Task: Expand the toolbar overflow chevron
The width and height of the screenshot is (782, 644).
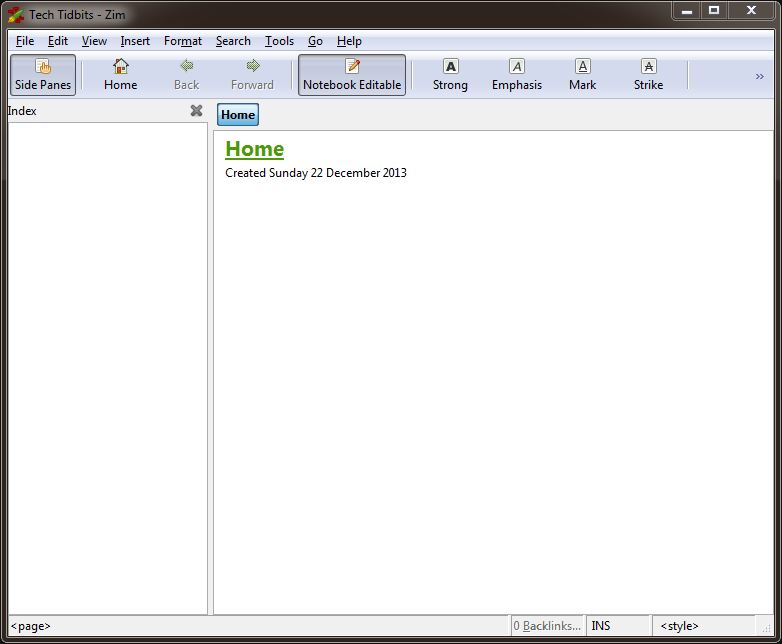Action: pyautogui.click(x=760, y=76)
